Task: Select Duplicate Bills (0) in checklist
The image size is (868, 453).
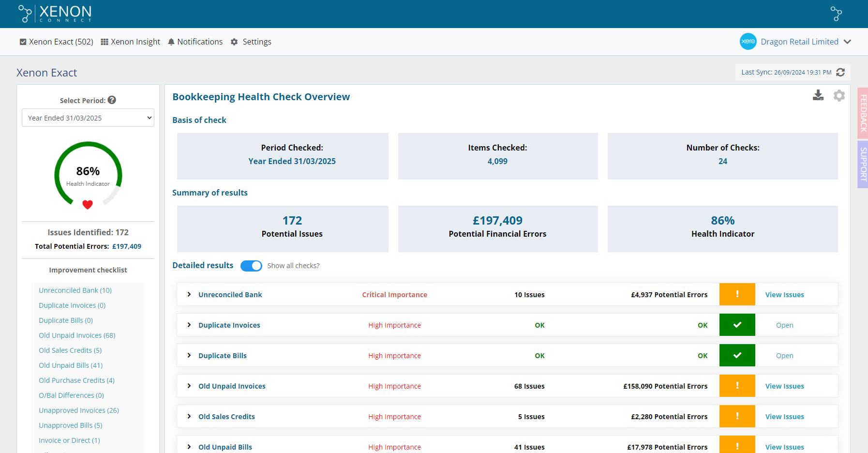Action: (x=66, y=320)
